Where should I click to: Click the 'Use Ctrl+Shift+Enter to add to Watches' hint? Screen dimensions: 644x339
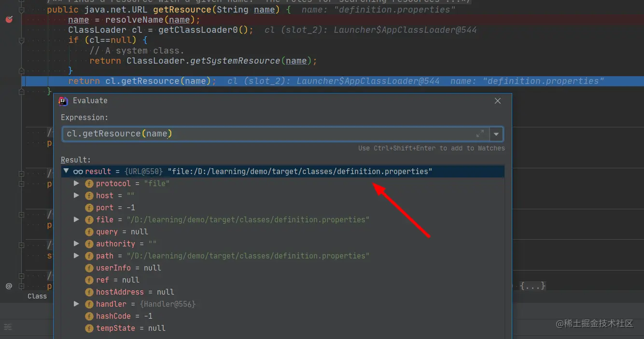pos(432,149)
